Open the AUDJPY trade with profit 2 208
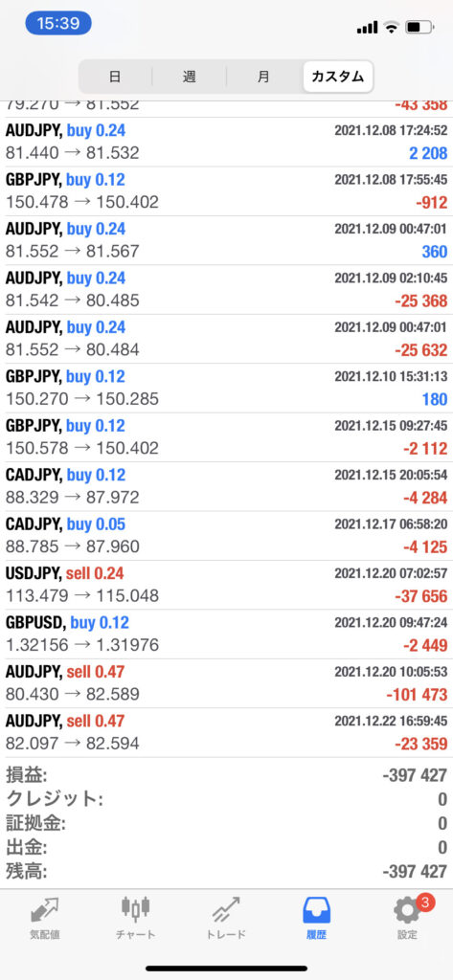 pyautogui.click(x=226, y=142)
